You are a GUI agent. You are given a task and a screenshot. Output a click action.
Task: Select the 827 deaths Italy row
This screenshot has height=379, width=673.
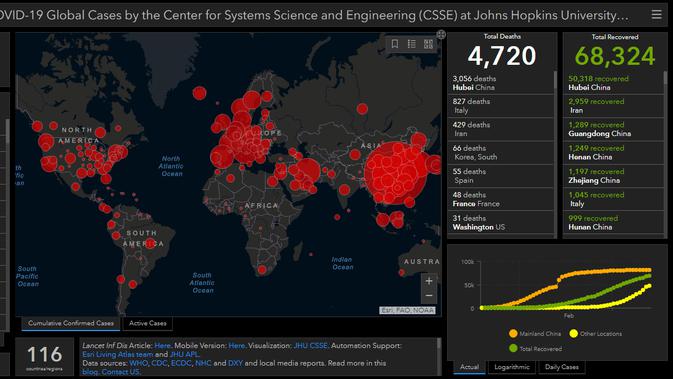coord(500,106)
